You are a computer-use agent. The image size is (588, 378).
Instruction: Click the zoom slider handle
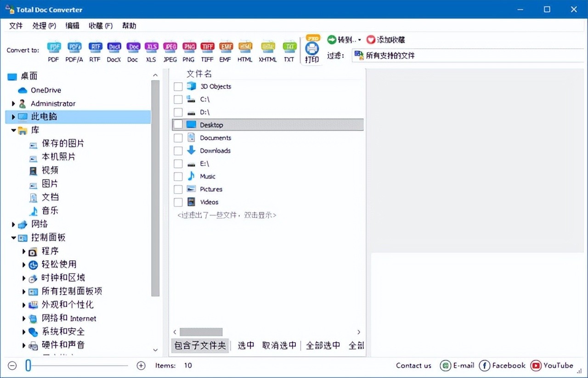pyautogui.click(x=28, y=366)
